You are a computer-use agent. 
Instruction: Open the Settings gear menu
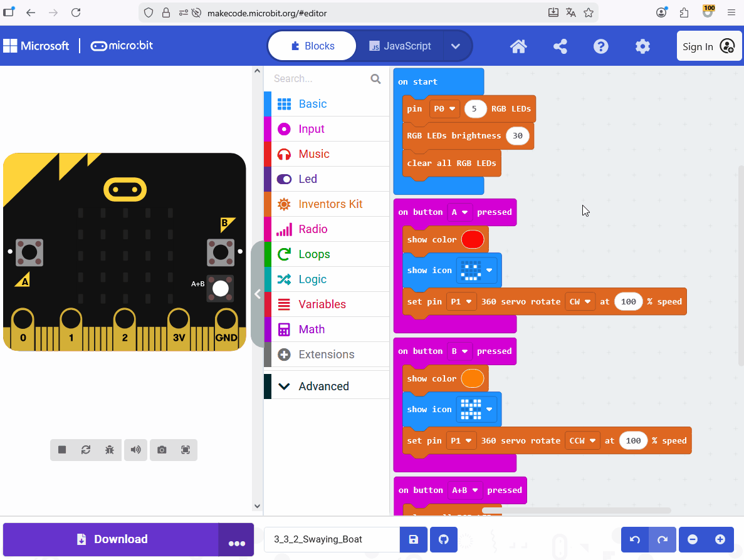tap(642, 46)
